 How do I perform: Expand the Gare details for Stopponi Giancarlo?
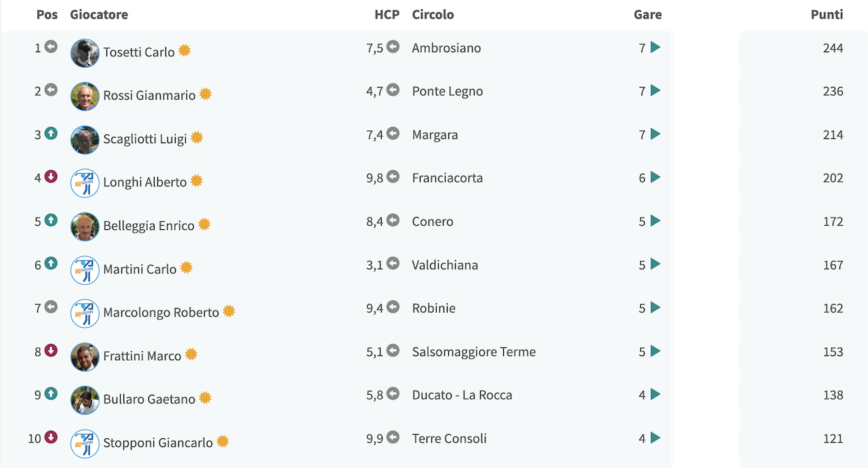pyautogui.click(x=655, y=438)
